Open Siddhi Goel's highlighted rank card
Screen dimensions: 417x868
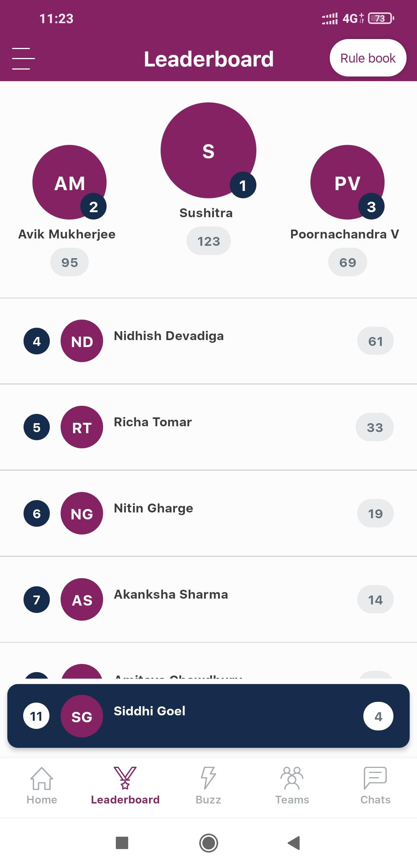click(x=208, y=716)
